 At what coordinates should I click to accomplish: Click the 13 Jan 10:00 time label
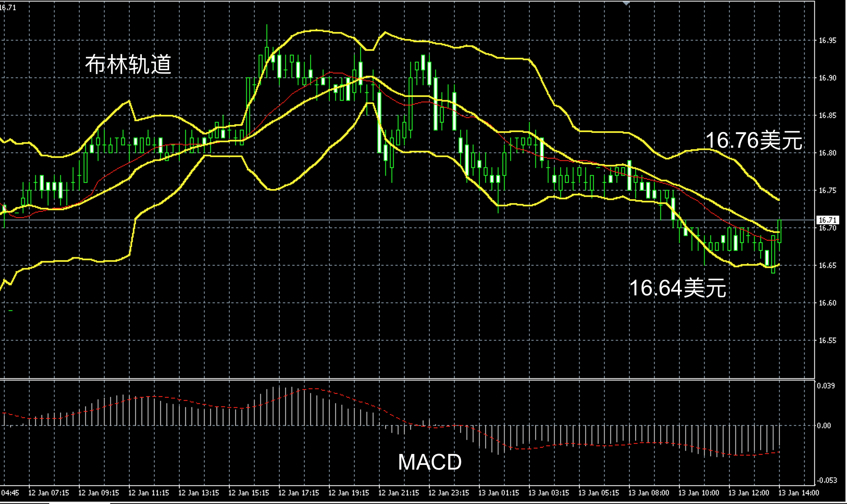(699, 493)
